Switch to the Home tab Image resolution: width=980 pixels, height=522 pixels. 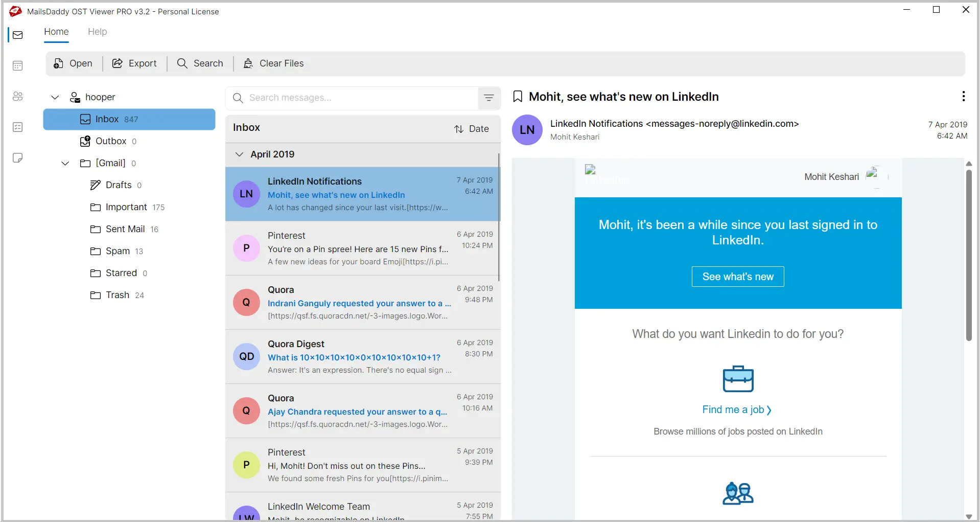pyautogui.click(x=56, y=32)
